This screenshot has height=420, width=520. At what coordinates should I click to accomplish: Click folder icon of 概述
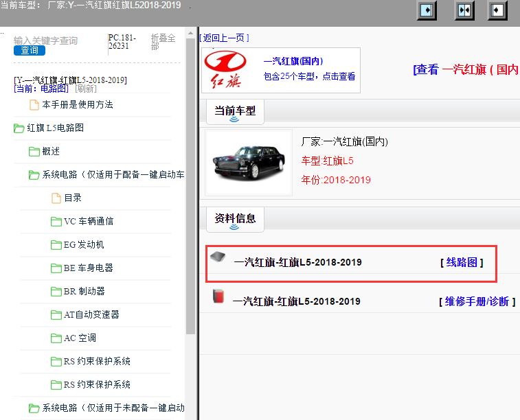point(34,152)
